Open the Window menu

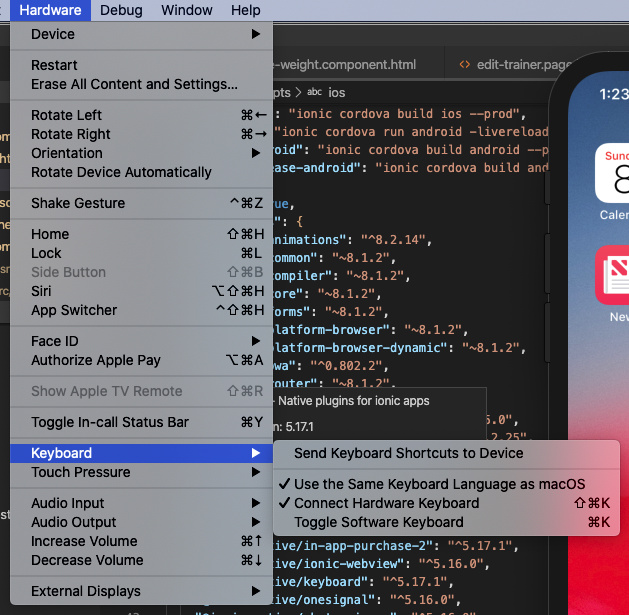point(187,10)
